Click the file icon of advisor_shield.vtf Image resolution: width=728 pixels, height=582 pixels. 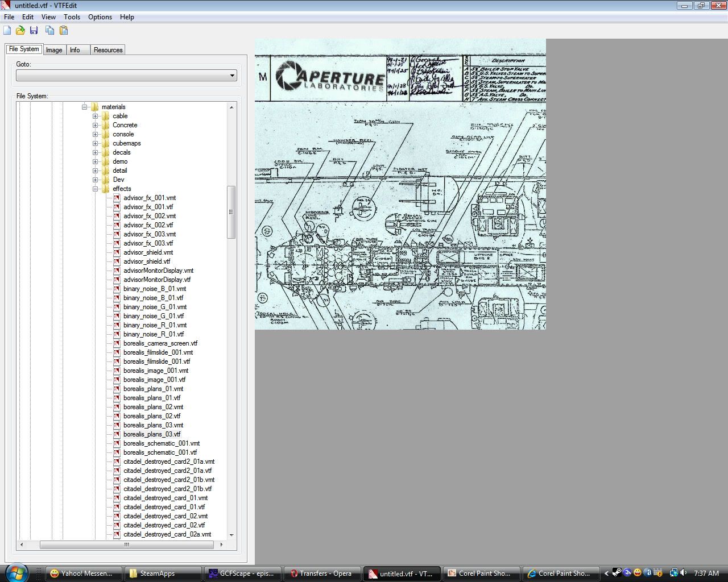(117, 261)
